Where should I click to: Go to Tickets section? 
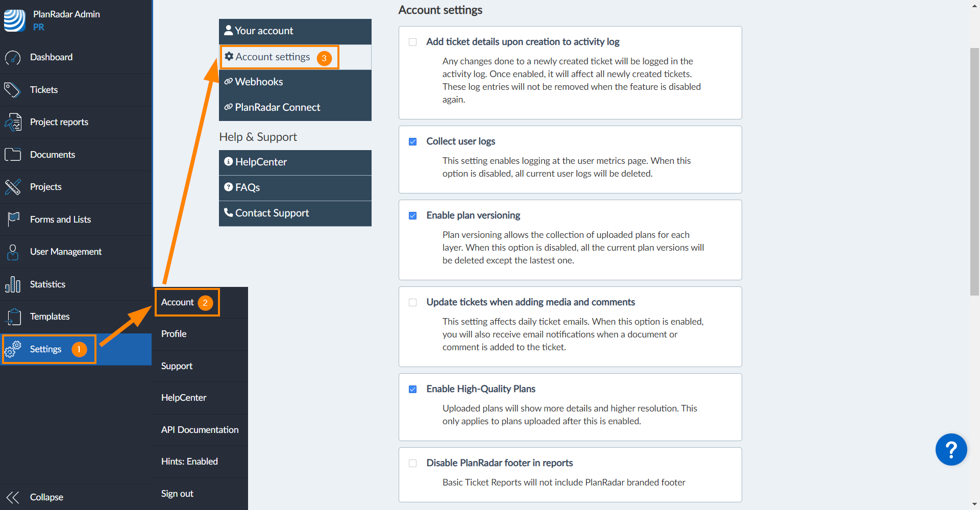[76, 90]
